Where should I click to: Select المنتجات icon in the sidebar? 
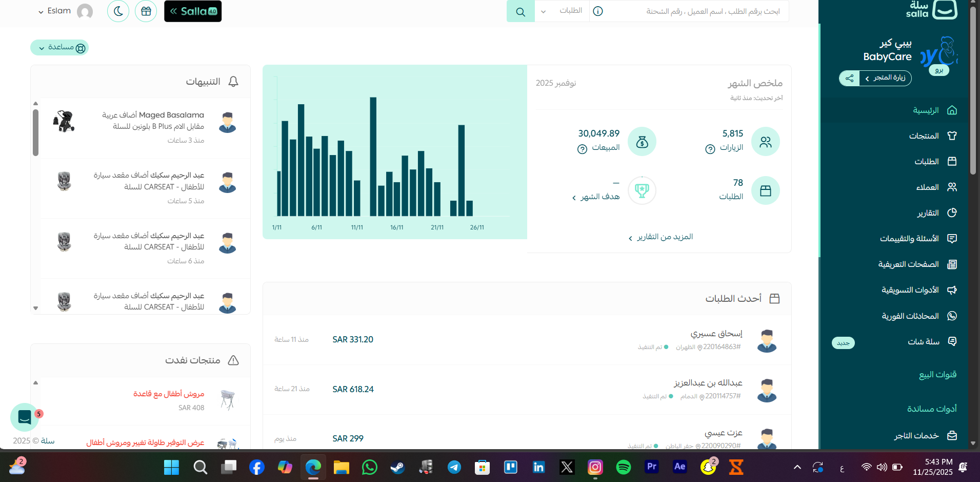pos(952,136)
